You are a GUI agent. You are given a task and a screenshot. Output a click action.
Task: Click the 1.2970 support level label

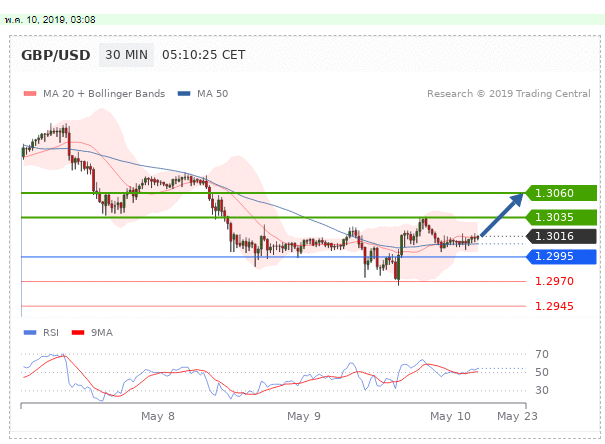(554, 281)
